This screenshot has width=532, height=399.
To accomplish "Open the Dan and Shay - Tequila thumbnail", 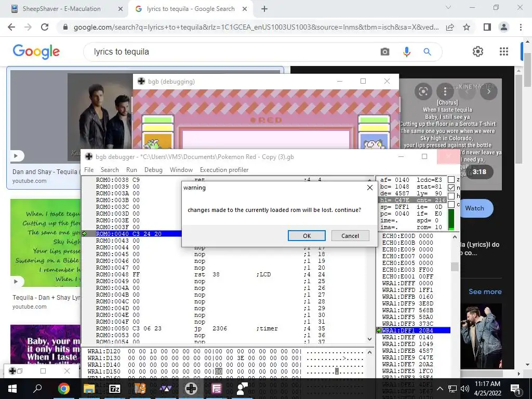I will pyautogui.click(x=72, y=117).
